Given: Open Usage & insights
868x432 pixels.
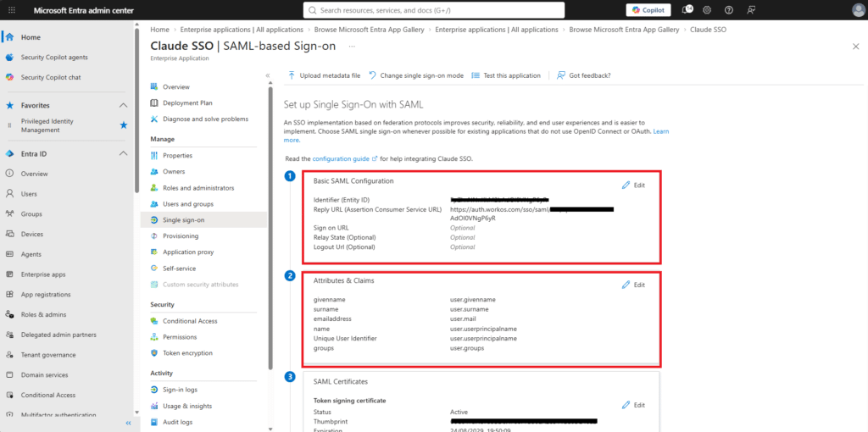Looking at the screenshot, I should (x=187, y=406).
